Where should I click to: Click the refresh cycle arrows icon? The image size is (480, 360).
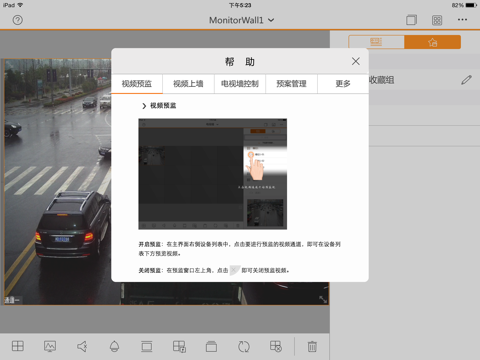click(x=244, y=346)
